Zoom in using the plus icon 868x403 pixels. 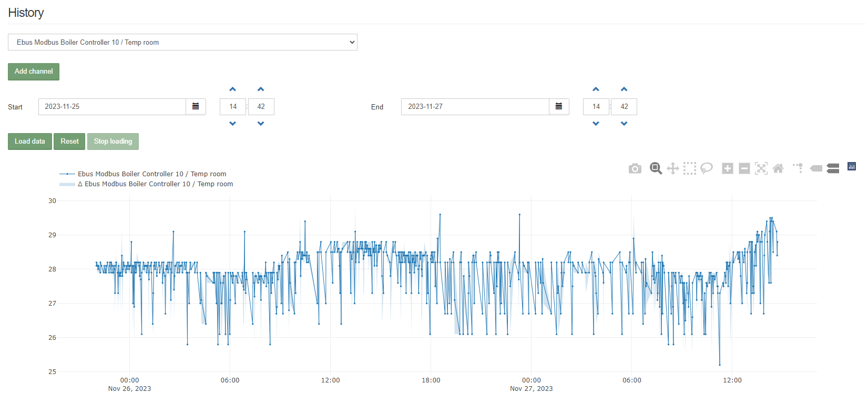coord(727,168)
